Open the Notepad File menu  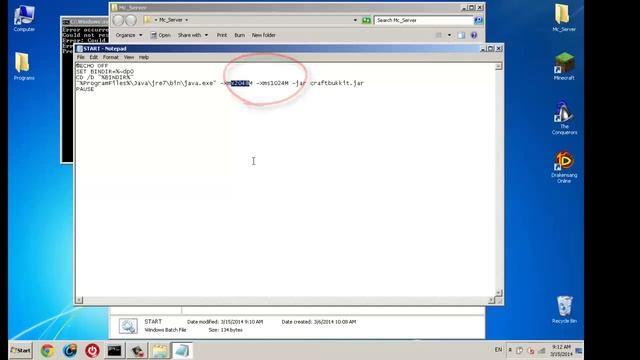point(80,57)
